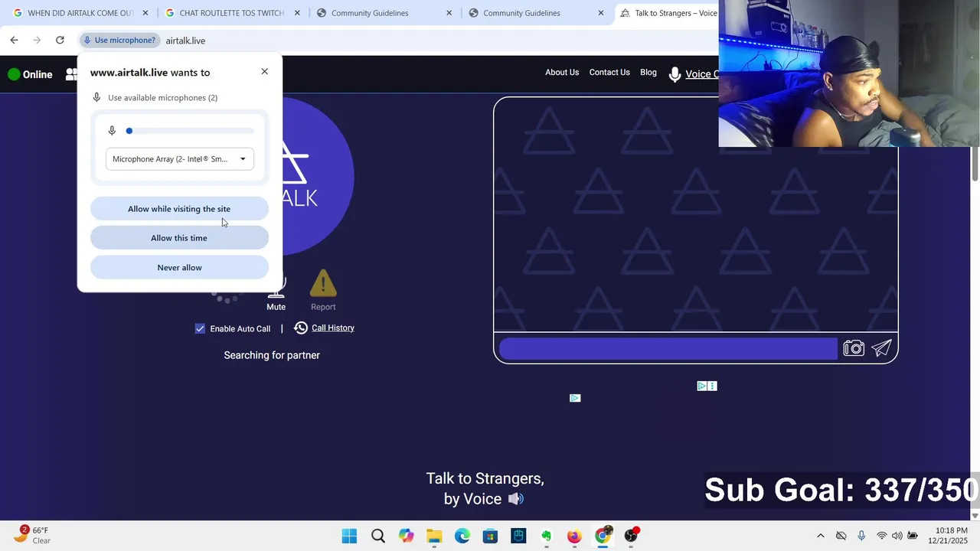Open the Contact Us page
Viewport: 980px width, 551px height.
609,73
